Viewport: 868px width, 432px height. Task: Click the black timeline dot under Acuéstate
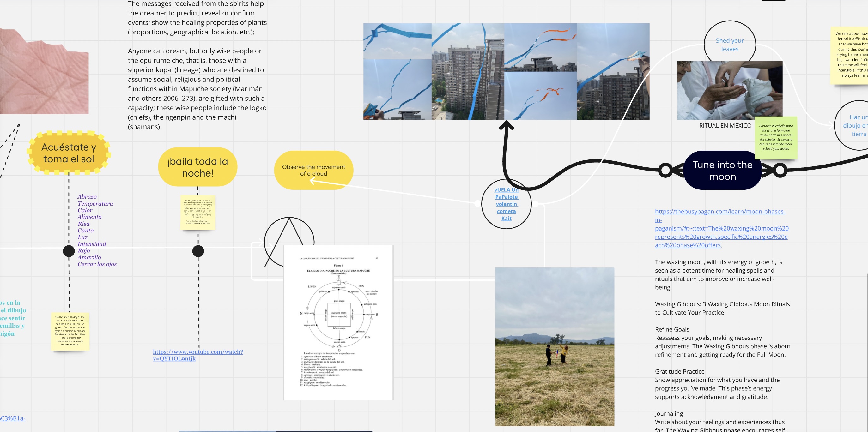tap(69, 251)
